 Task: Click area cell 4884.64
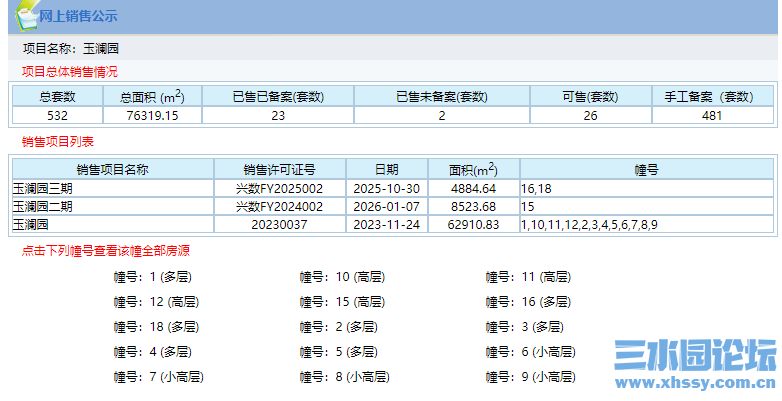coord(473,189)
